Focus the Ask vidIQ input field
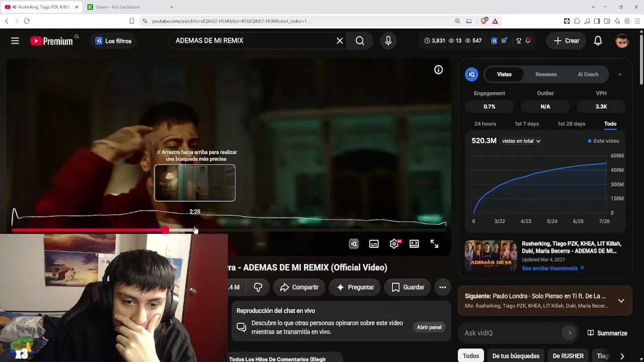644x362 pixels. tap(511, 333)
